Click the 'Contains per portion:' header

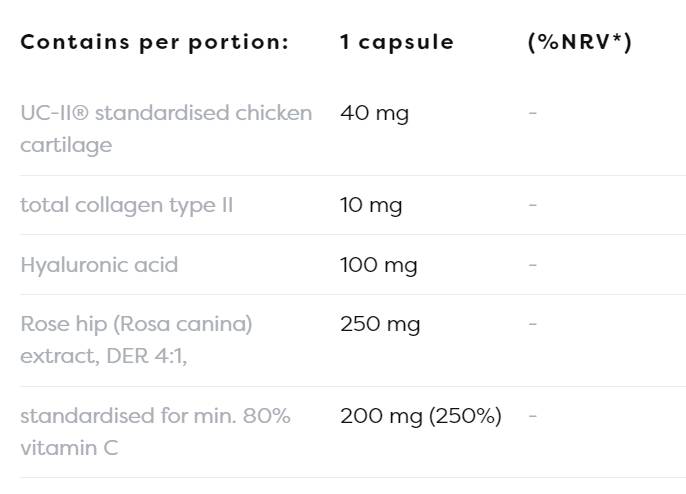[x=154, y=42]
